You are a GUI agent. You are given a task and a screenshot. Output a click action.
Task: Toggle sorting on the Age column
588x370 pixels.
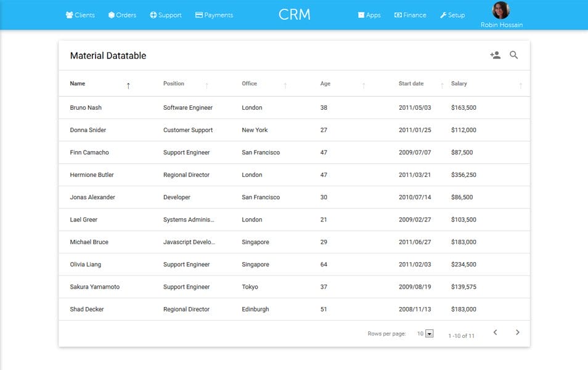click(365, 83)
